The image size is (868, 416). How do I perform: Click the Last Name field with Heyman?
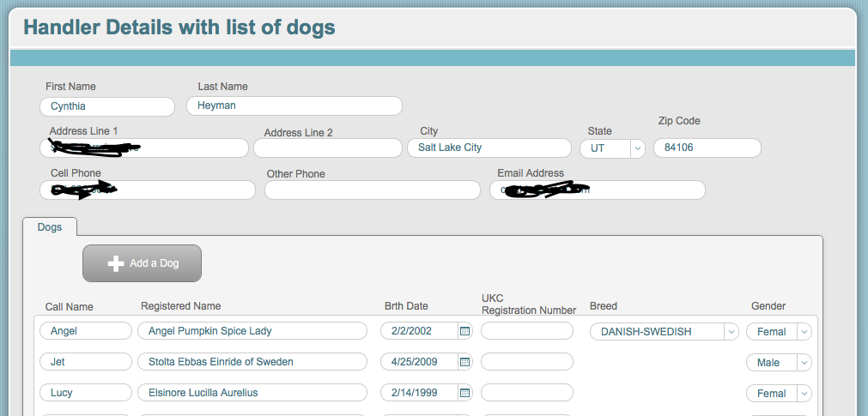tap(294, 106)
